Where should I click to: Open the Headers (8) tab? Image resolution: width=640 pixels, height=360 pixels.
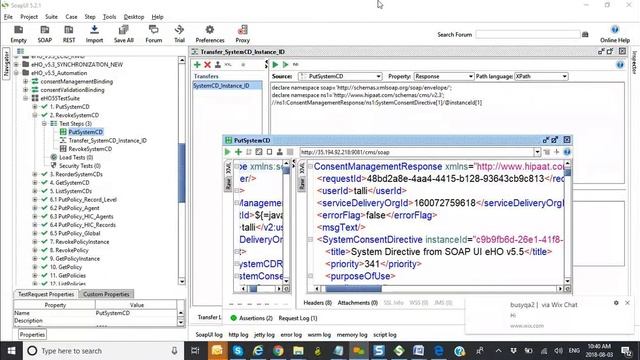click(318, 303)
